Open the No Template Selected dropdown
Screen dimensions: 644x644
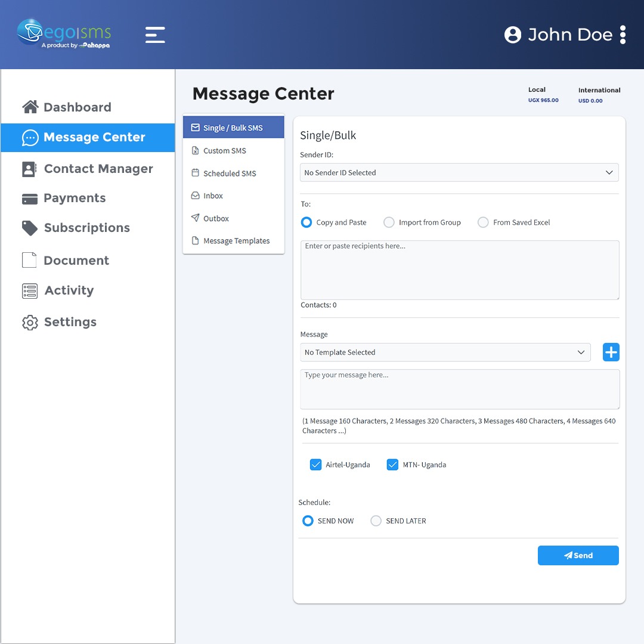[445, 352]
